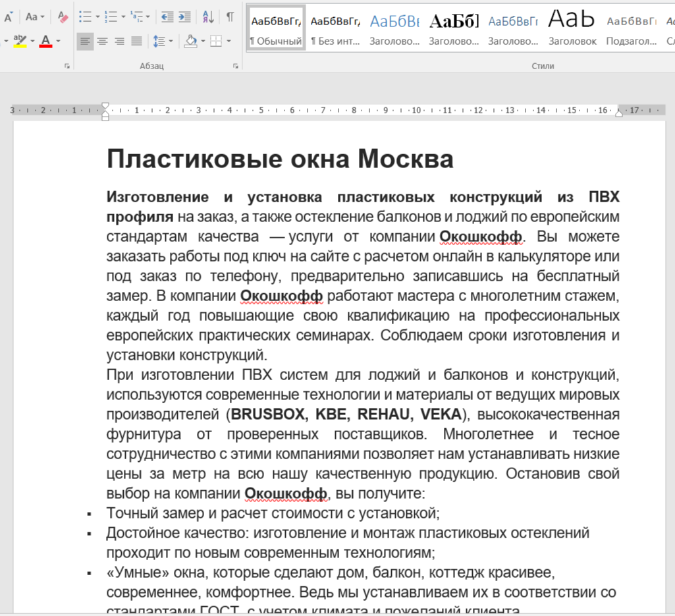Click the Абзац group label

coord(151,66)
